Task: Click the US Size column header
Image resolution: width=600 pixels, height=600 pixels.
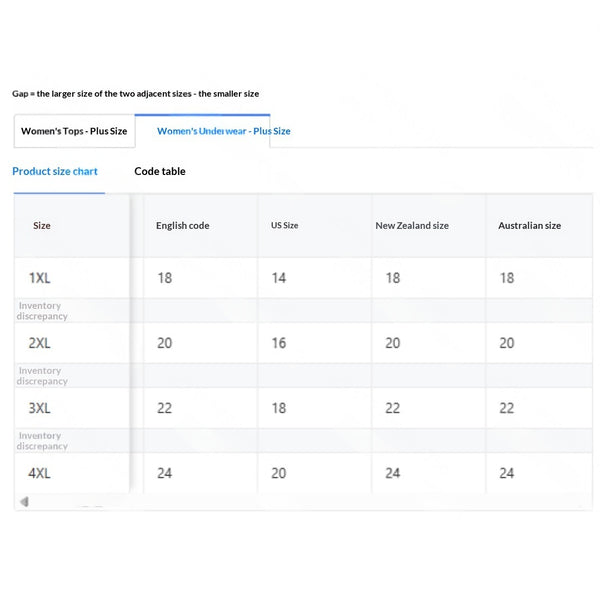Action: click(284, 226)
